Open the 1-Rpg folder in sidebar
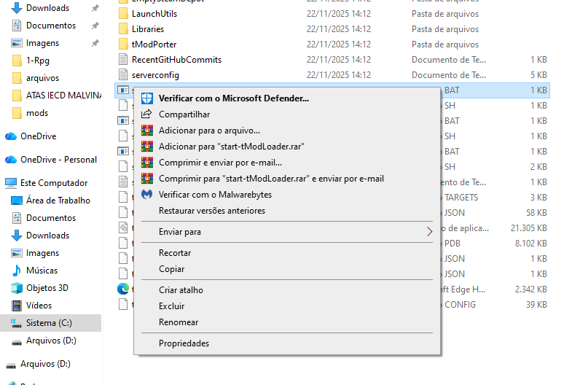588x385 pixels. coord(37,61)
